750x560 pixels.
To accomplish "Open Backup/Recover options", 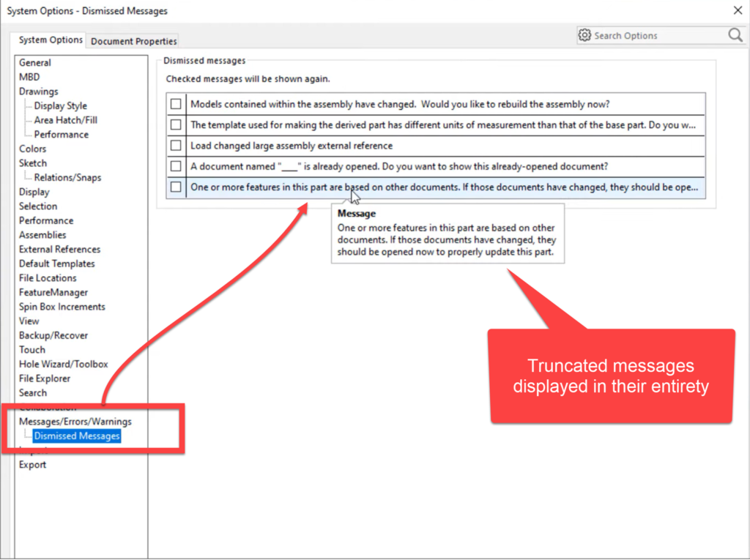I will [53, 335].
